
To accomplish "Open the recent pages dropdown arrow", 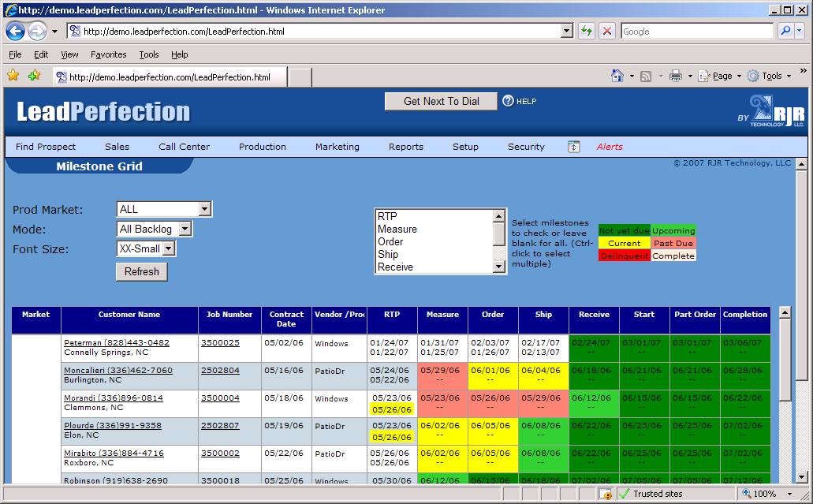I will (x=55, y=32).
